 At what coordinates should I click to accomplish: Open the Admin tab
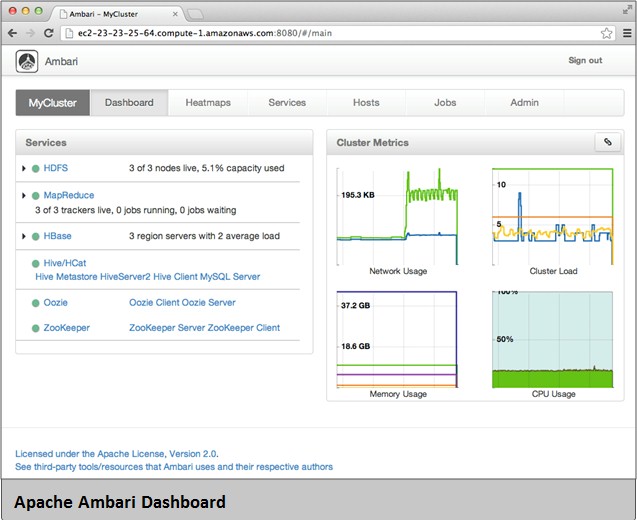(x=524, y=103)
